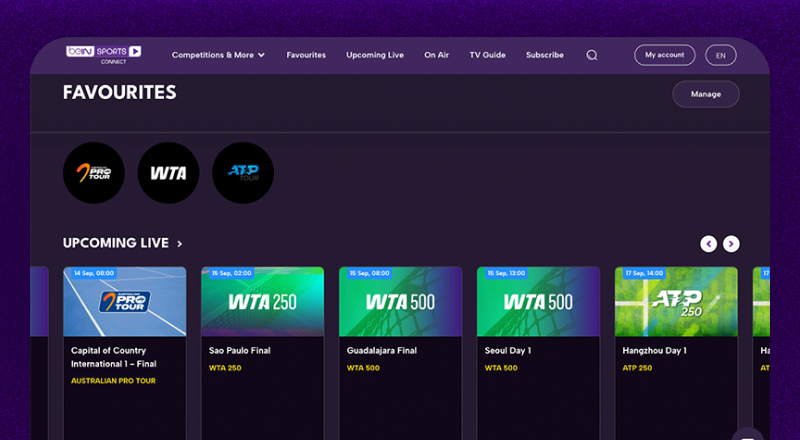Click 'WTA 250' label under Sao Paulo

[x=225, y=368]
